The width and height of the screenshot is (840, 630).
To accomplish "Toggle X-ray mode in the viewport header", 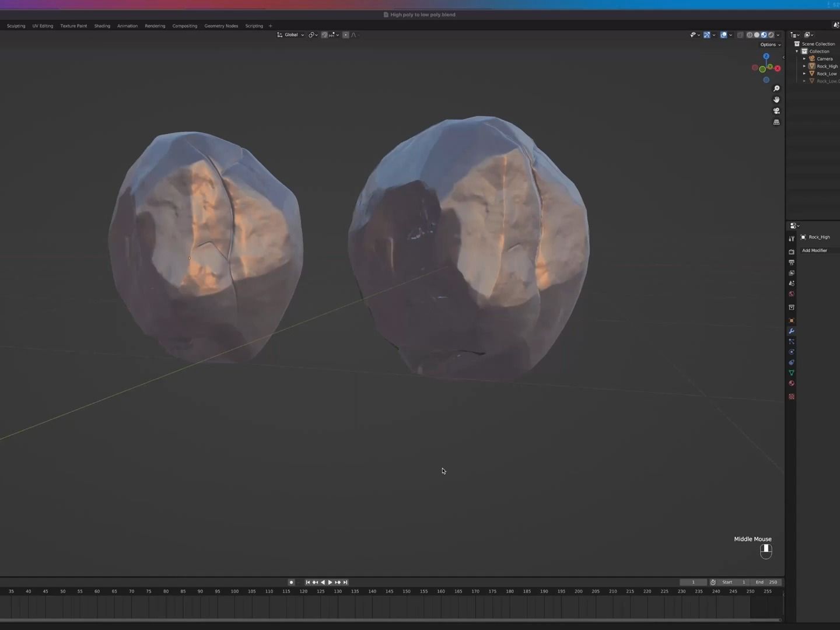I will (x=740, y=35).
